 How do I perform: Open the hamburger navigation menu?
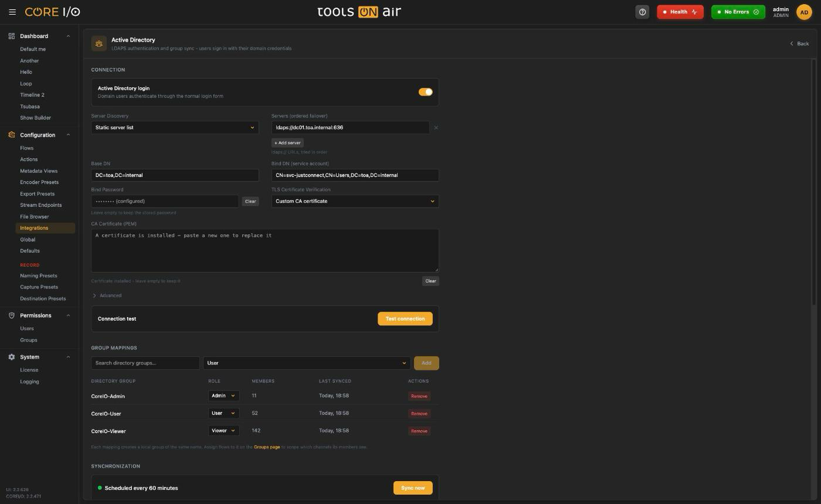point(12,12)
